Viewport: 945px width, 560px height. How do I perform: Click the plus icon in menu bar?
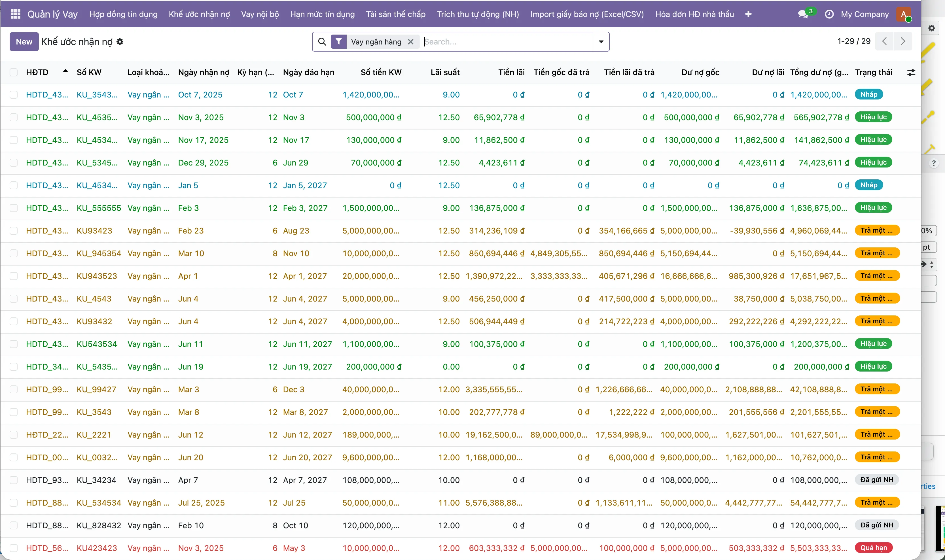[x=748, y=14]
